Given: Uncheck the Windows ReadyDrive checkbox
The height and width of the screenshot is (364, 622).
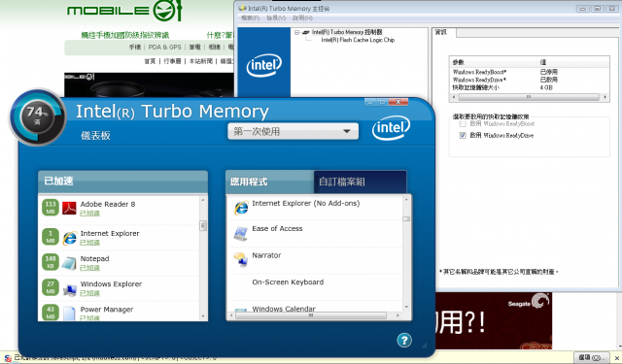Looking at the screenshot, I should pos(463,136).
